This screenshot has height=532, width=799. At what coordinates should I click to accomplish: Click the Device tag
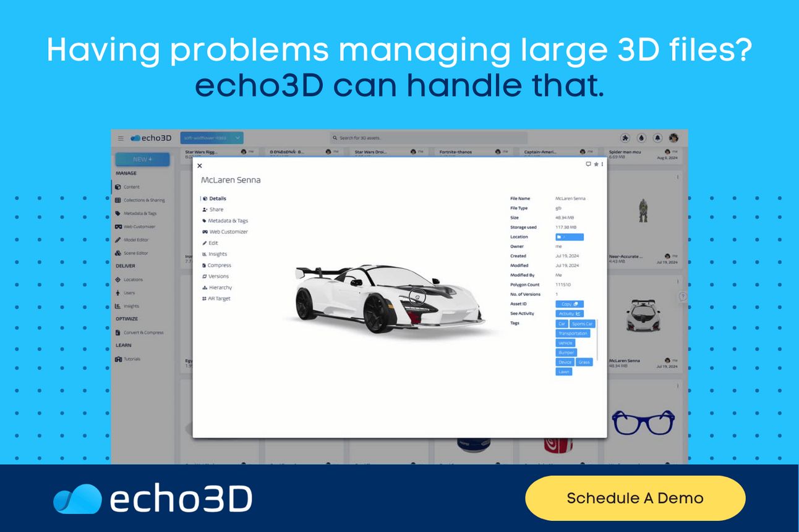(x=565, y=362)
